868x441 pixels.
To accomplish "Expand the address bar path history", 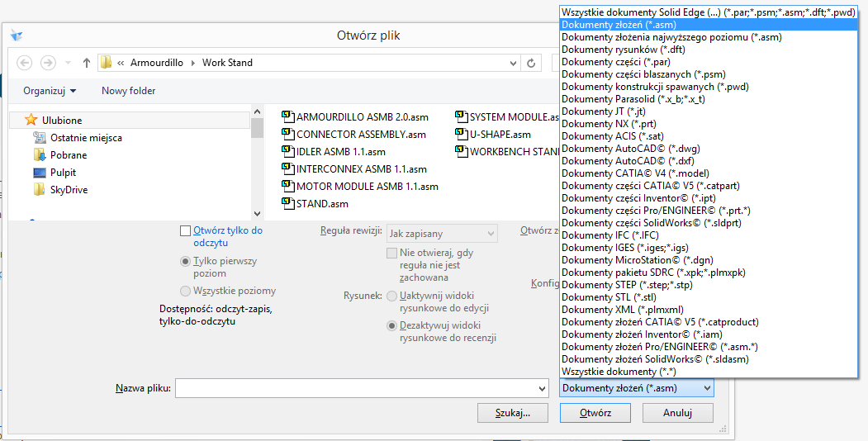I will pyautogui.click(x=513, y=63).
